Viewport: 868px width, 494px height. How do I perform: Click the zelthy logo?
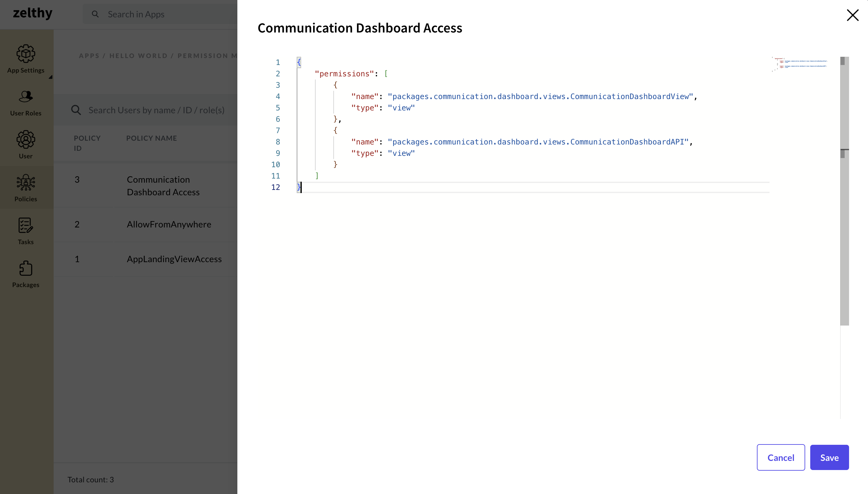33,13
